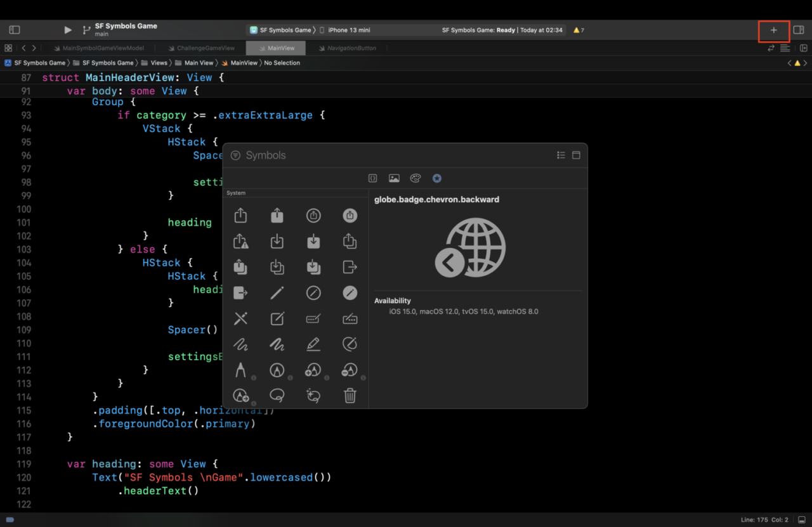Click struct MainHeaderView on line 87
Image resolution: width=812 pixels, height=527 pixels.
133,77
